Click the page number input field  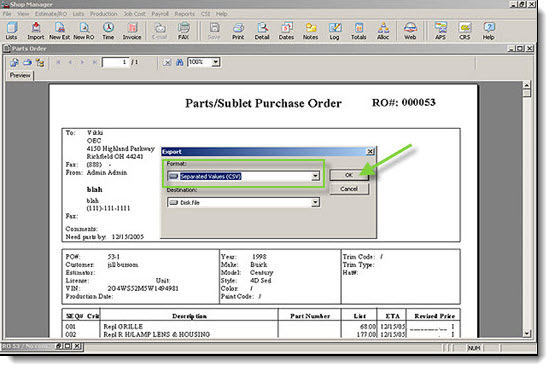[115, 62]
